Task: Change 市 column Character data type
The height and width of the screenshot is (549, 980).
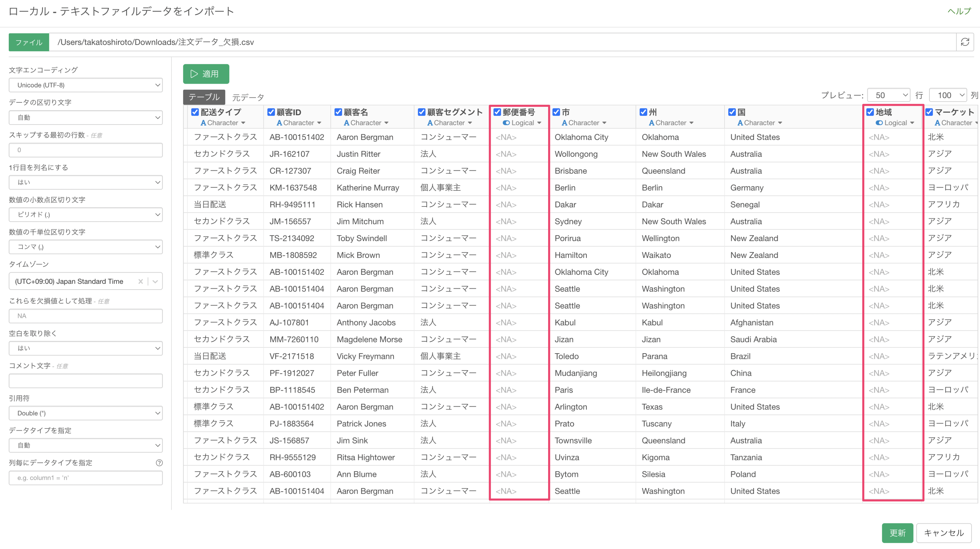Action: [x=584, y=123]
